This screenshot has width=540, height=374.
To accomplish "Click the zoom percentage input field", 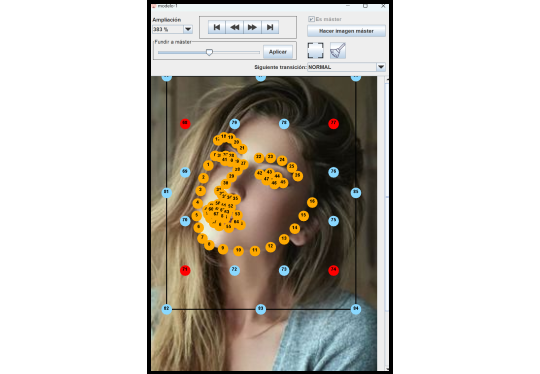I will 168,29.
